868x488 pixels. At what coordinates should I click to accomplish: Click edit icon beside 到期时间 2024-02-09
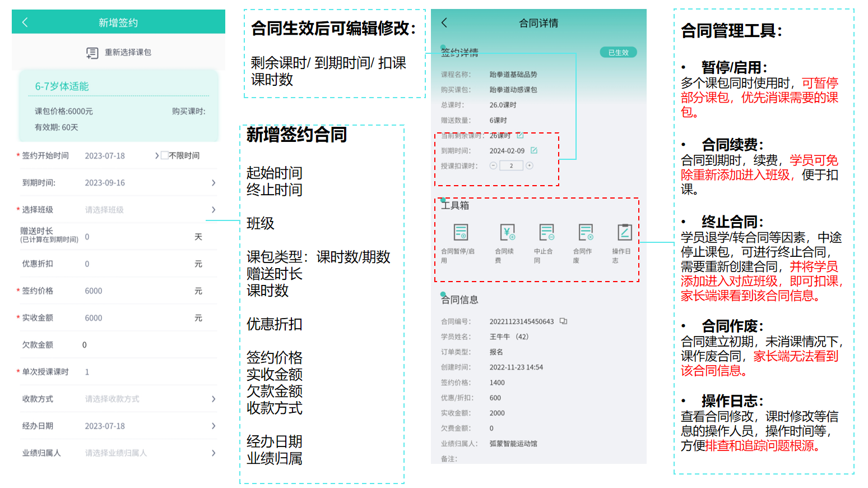coord(534,150)
